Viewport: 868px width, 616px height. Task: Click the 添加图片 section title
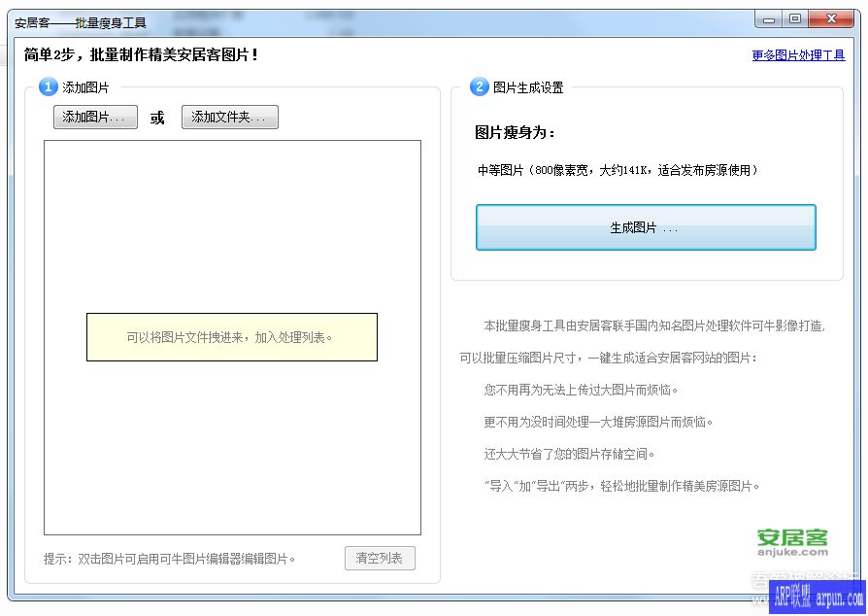pyautogui.click(x=85, y=87)
